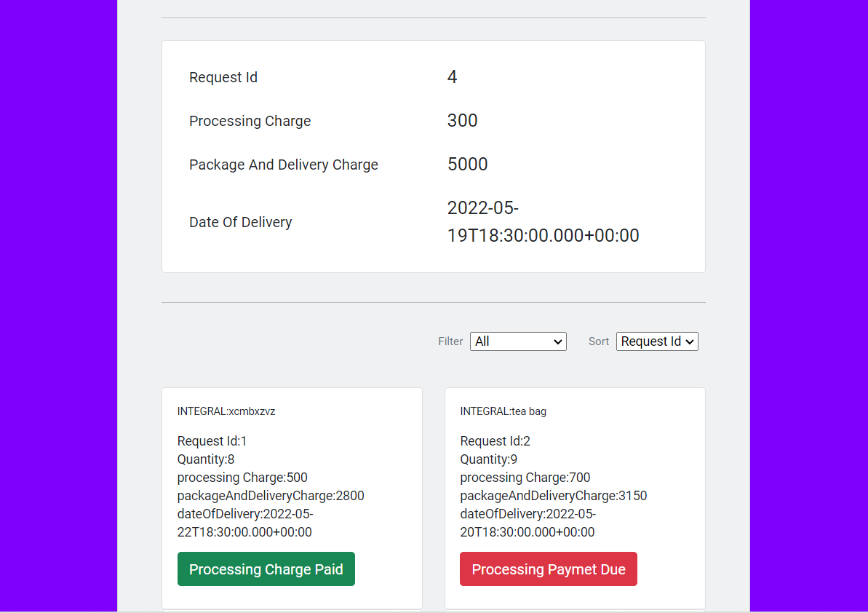Select the INTEGRAL:xcmbxzvz card title
Image resolution: width=868 pixels, height=613 pixels.
(226, 411)
